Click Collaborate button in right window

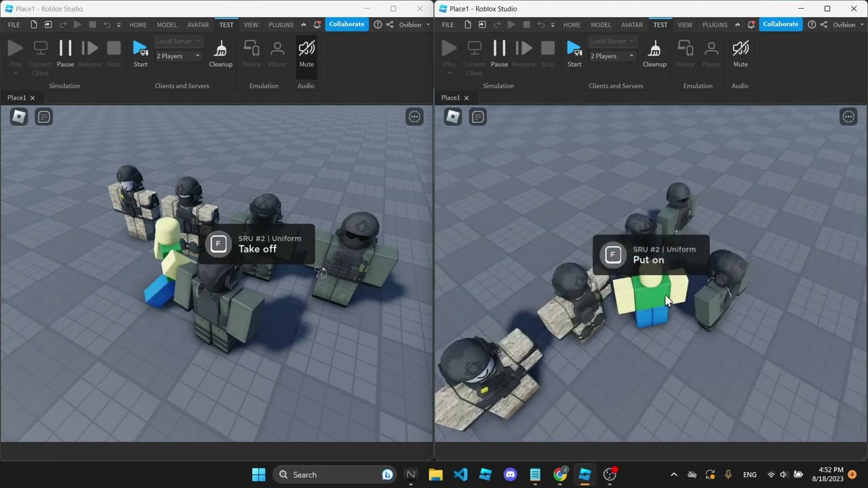click(x=781, y=24)
